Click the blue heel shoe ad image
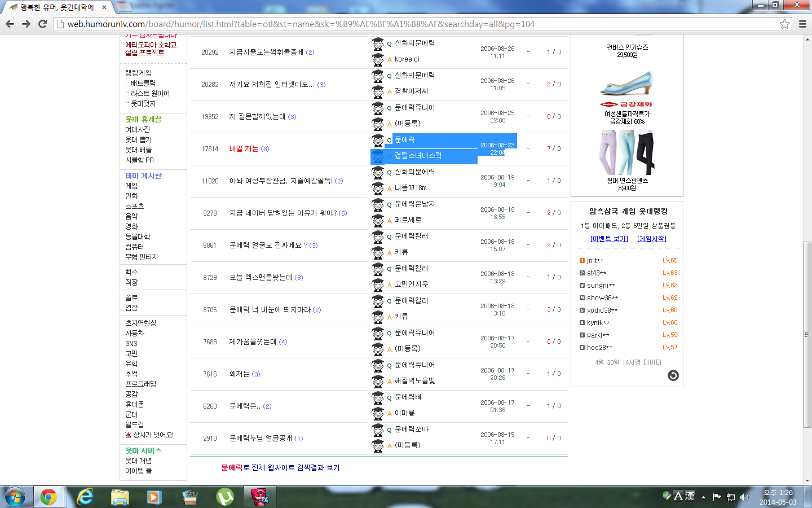Screen dimensions: 812x508 626,84
